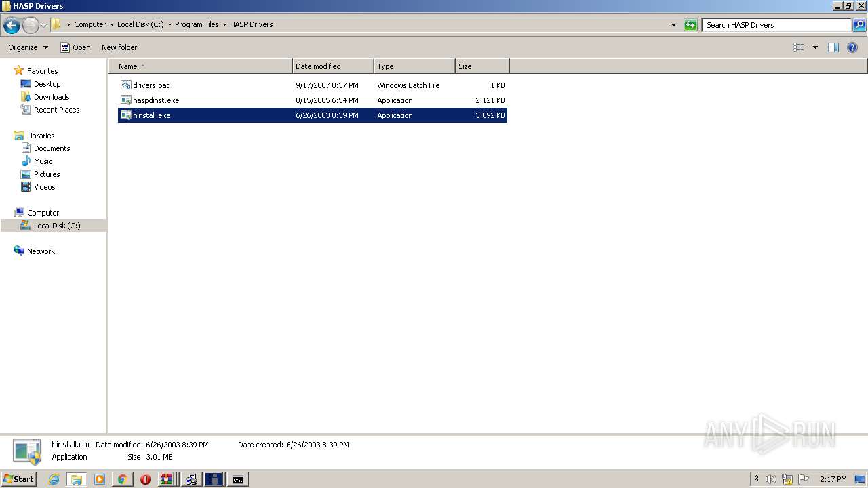Click the network tray icon
Viewport: 868px width, 488px height.
(x=787, y=479)
